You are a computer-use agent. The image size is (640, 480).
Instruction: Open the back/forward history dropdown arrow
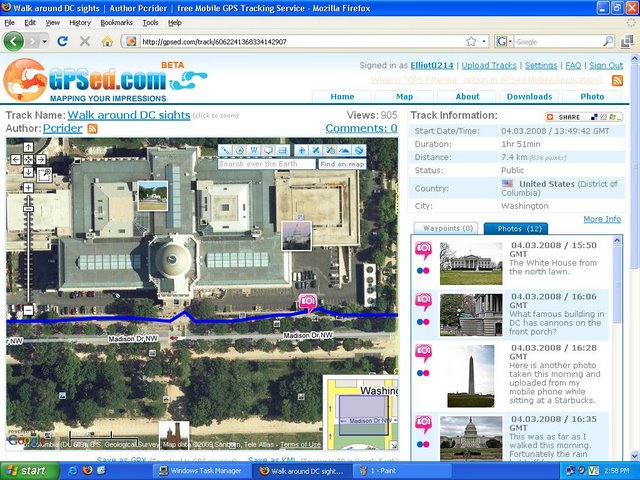[x=45, y=42]
